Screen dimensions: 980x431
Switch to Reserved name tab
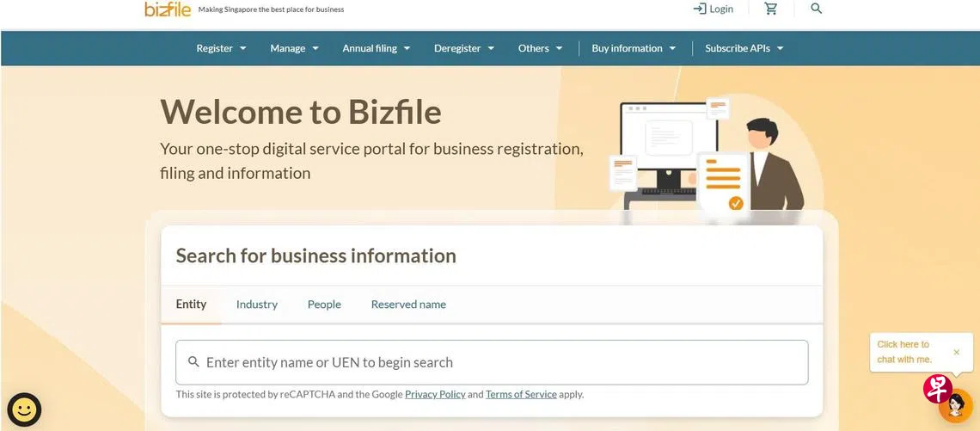408,305
